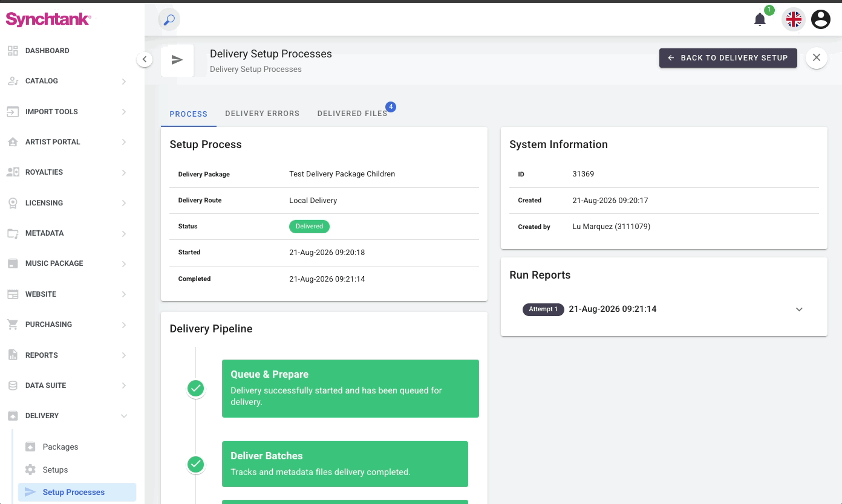Expand Attempt 1 run report chevron

(799, 309)
